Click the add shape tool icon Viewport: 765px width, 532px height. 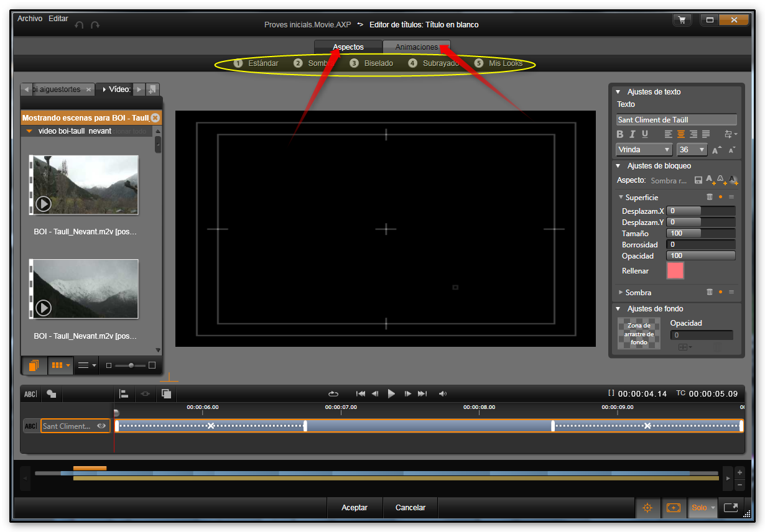51,394
